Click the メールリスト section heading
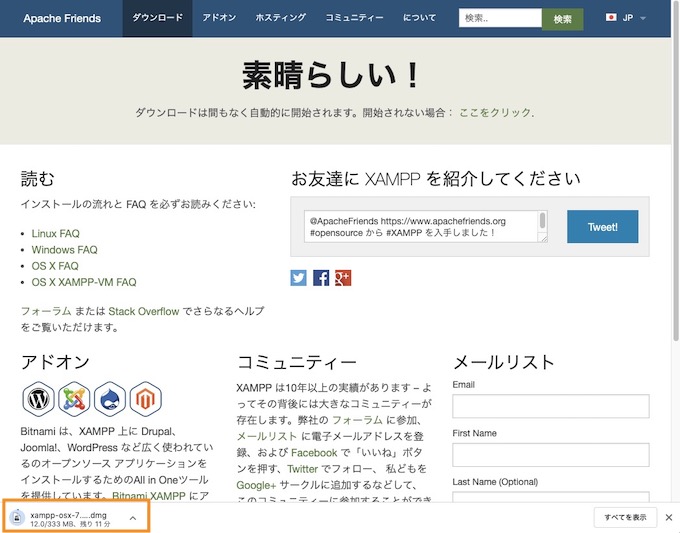Screen dimensions: 680x533 503,362
